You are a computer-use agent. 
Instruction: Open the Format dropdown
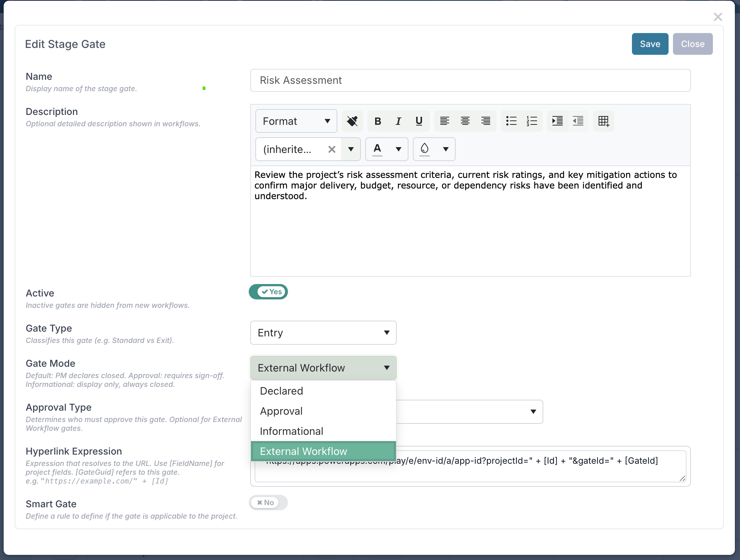pos(296,121)
